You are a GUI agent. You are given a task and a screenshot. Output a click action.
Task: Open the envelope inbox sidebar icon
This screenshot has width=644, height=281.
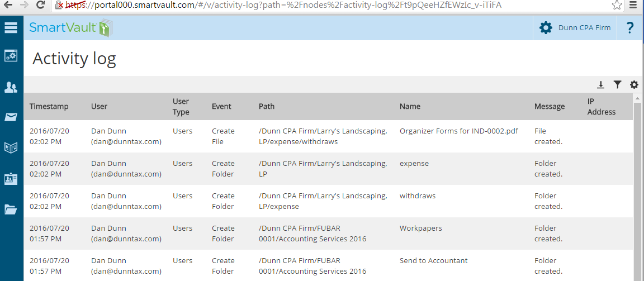tap(11, 117)
